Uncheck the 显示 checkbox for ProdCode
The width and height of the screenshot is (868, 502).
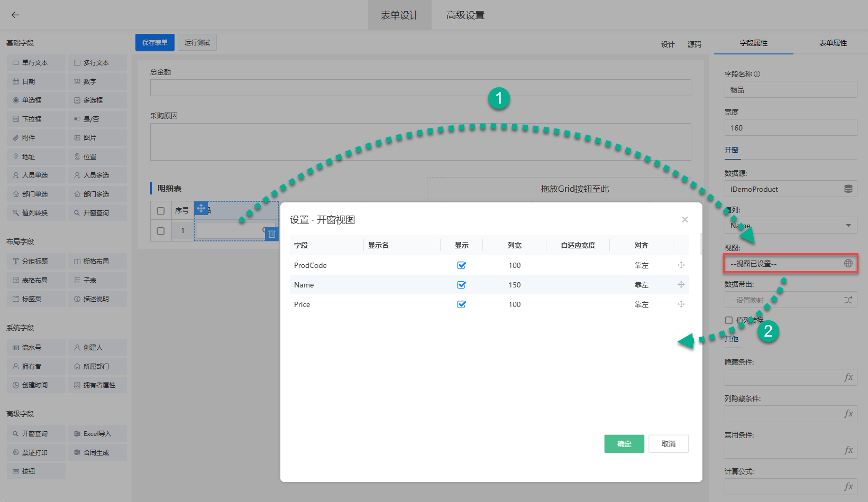click(461, 265)
